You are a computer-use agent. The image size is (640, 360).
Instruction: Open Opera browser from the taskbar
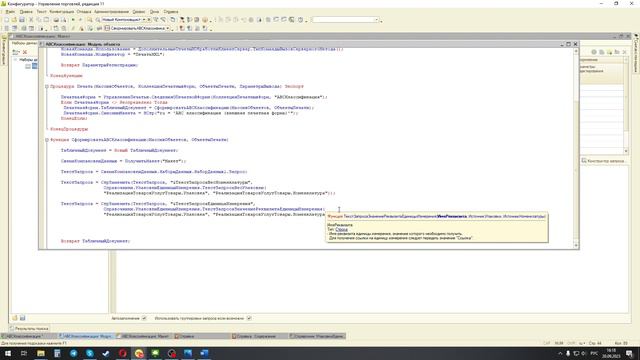pyautogui.click(x=122, y=353)
